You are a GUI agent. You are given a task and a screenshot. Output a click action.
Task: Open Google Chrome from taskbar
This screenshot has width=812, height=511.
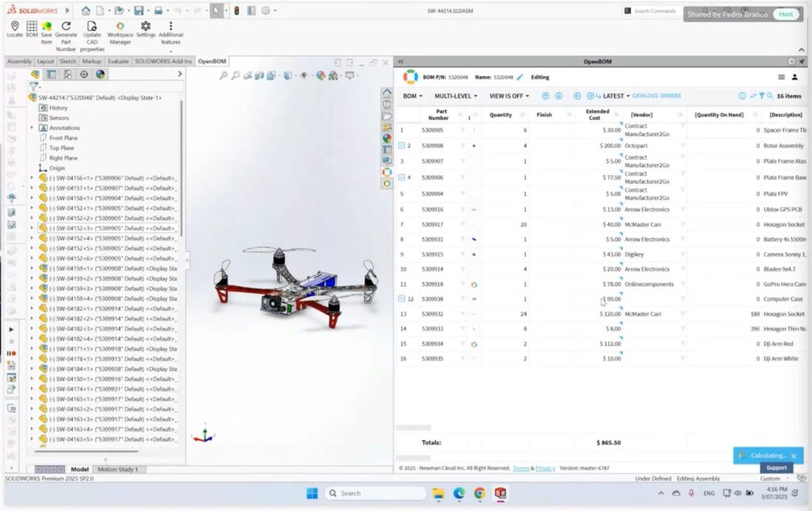point(480,493)
